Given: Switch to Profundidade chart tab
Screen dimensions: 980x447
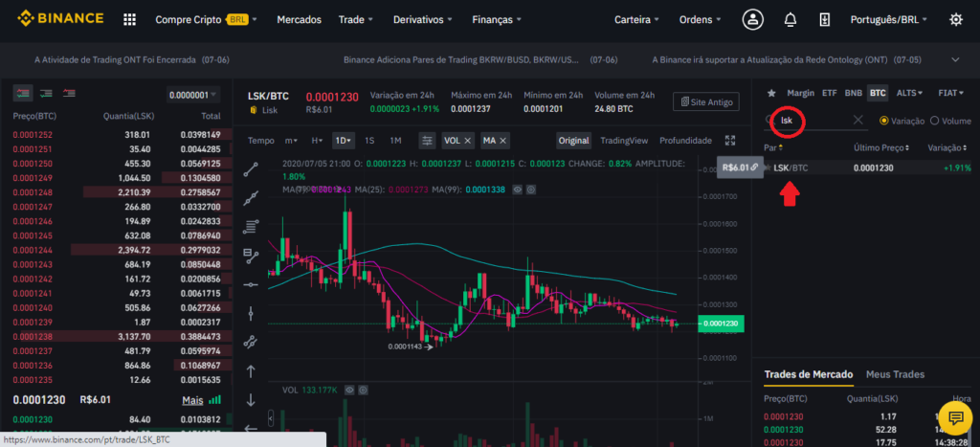Looking at the screenshot, I should 685,140.
